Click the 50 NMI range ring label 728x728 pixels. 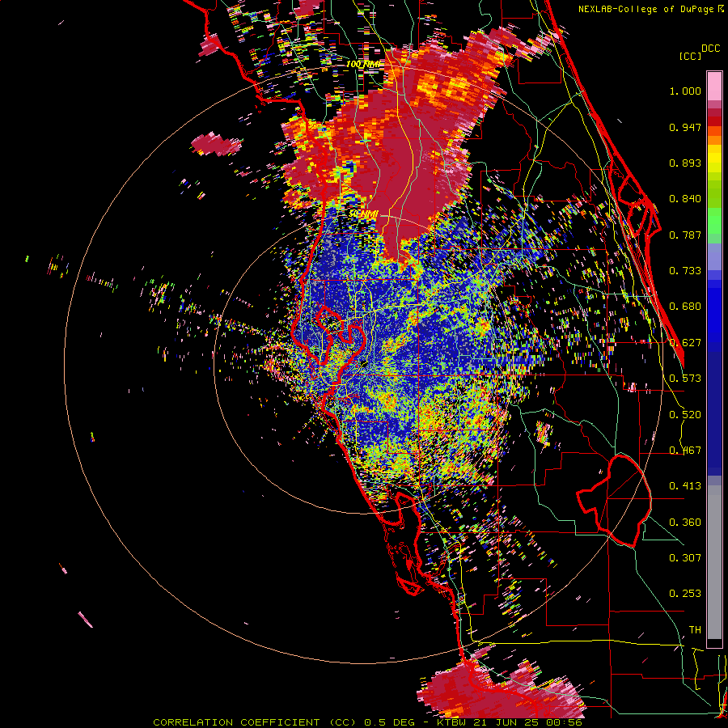coord(363,214)
